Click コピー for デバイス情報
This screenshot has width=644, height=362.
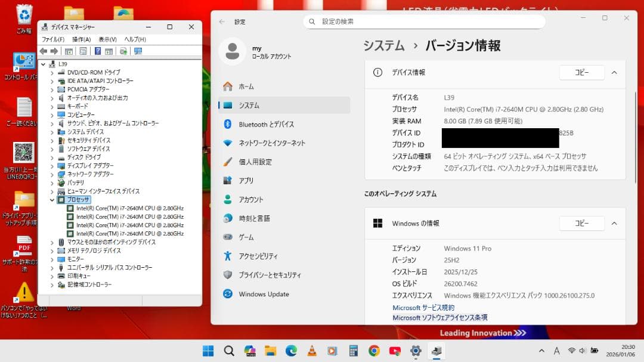[581, 72]
